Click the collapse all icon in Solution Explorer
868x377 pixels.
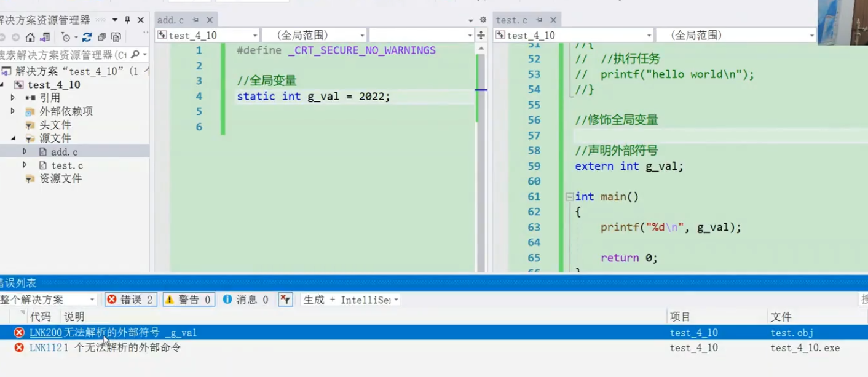102,38
